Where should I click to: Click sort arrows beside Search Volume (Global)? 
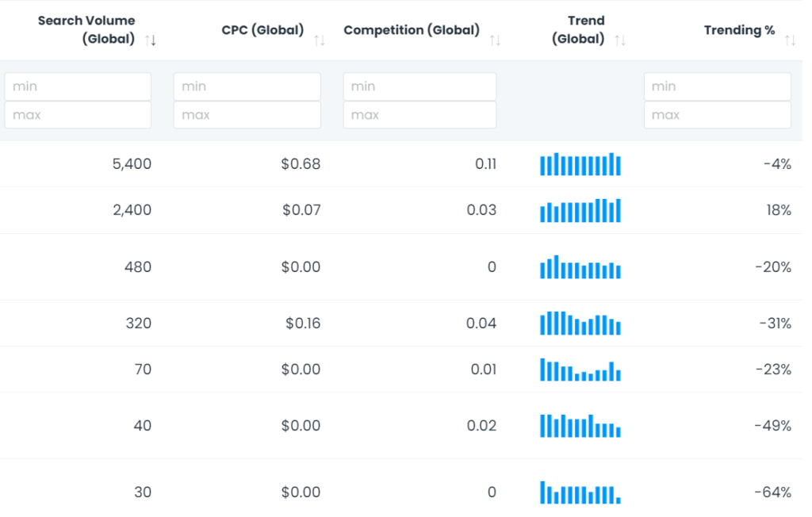click(151, 40)
